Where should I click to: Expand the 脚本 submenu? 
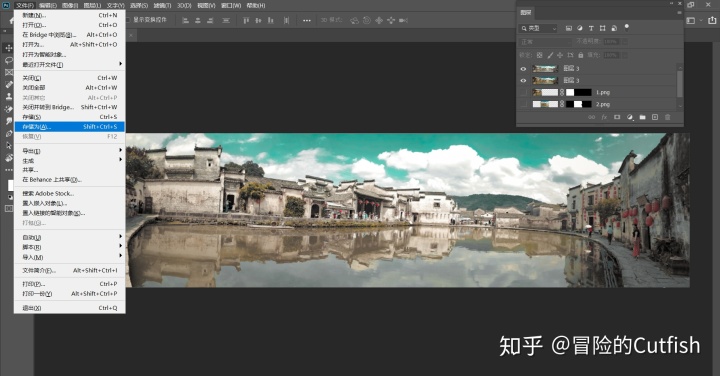coord(69,247)
